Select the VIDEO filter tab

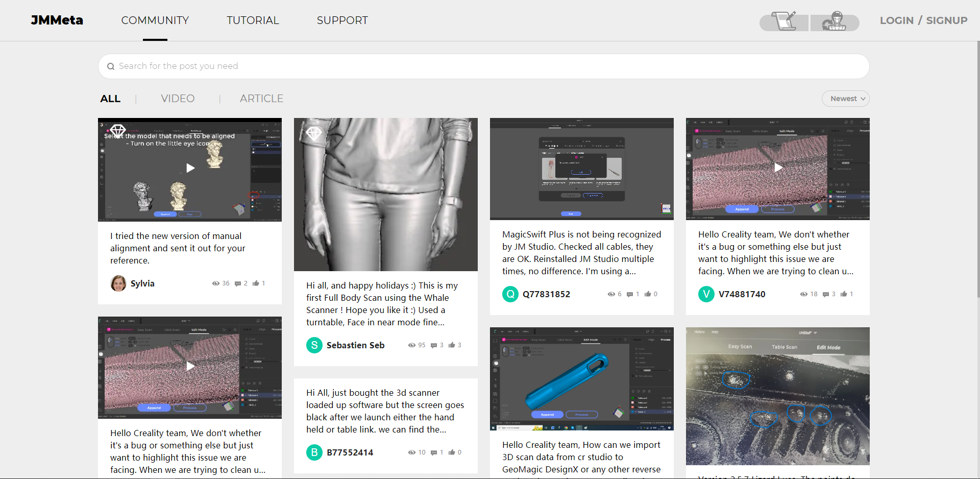[178, 99]
